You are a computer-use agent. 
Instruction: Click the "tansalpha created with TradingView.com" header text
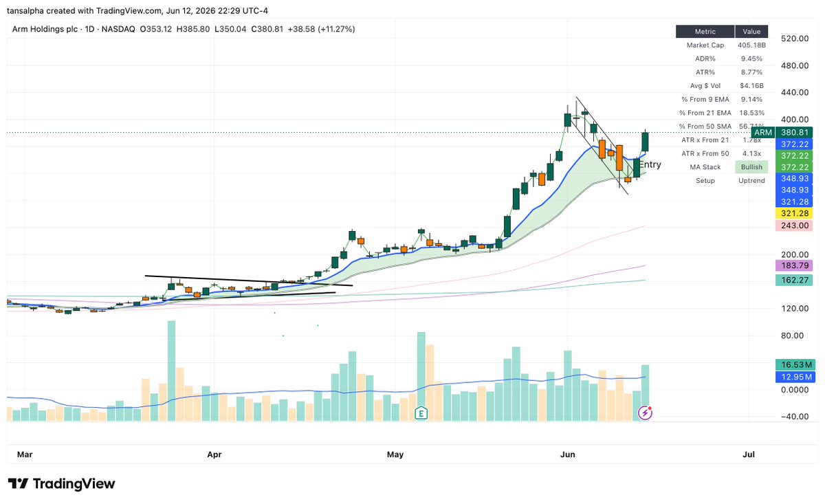point(87,11)
